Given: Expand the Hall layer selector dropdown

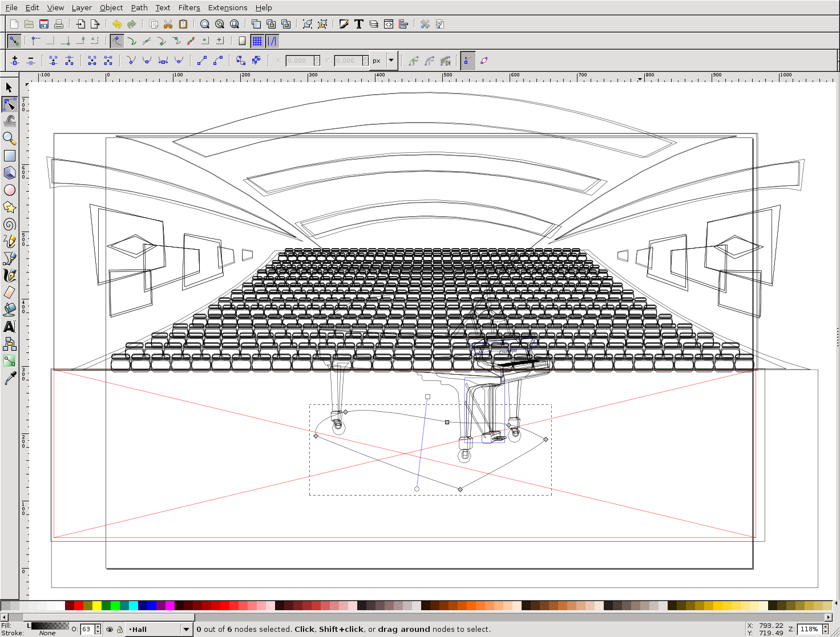Looking at the screenshot, I should coord(186,630).
